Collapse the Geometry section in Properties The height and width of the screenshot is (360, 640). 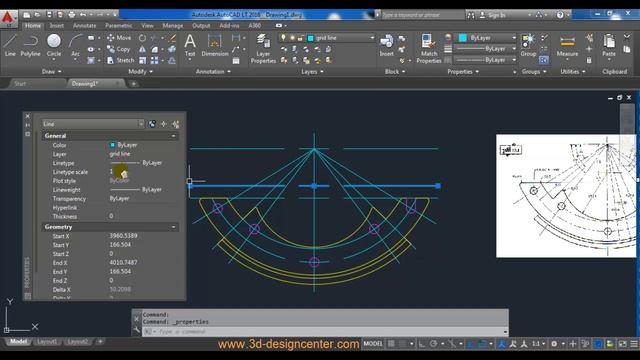[x=173, y=227]
